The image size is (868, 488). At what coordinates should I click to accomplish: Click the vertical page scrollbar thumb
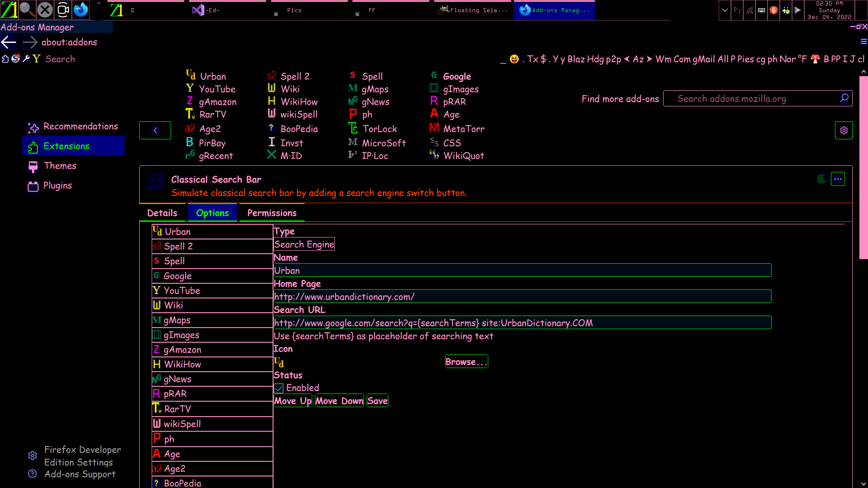coord(863,167)
